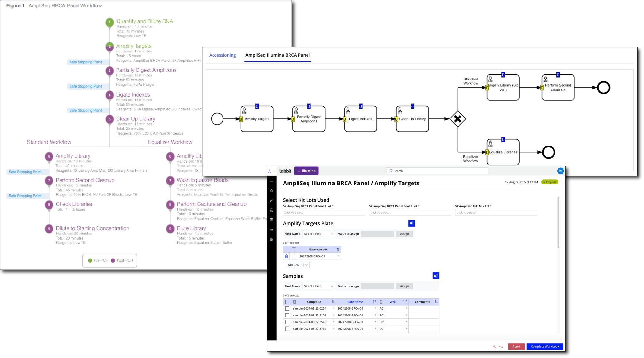644x358 pixels.
Task: Click the Search field in the Labbit header
Action: click(437, 171)
